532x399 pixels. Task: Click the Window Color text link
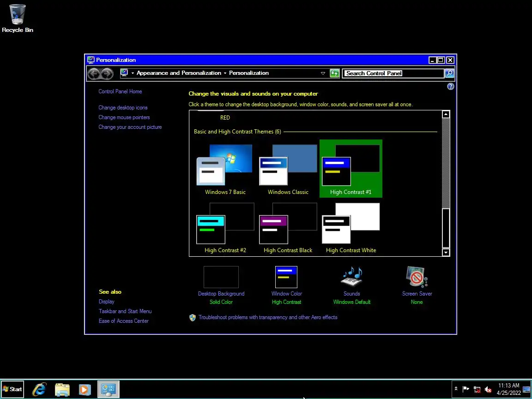[x=286, y=294]
